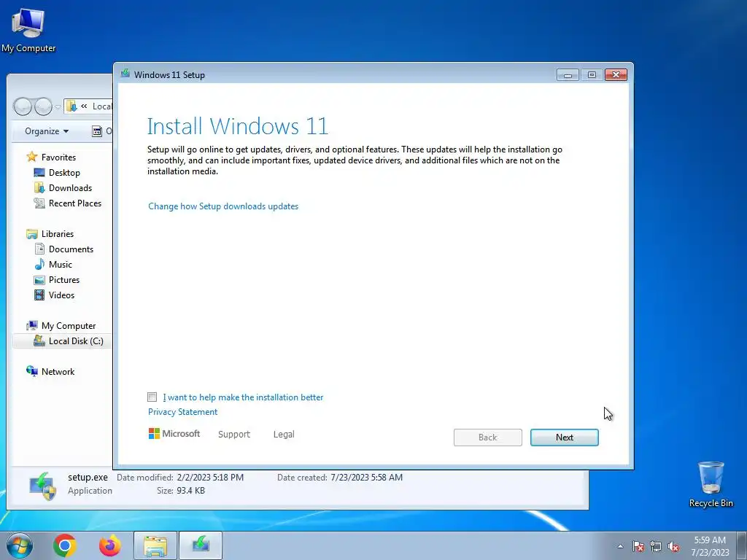This screenshot has height=560, width=747.
Task: Open Explorer's recent locations dropdown arrow
Action: click(58, 106)
